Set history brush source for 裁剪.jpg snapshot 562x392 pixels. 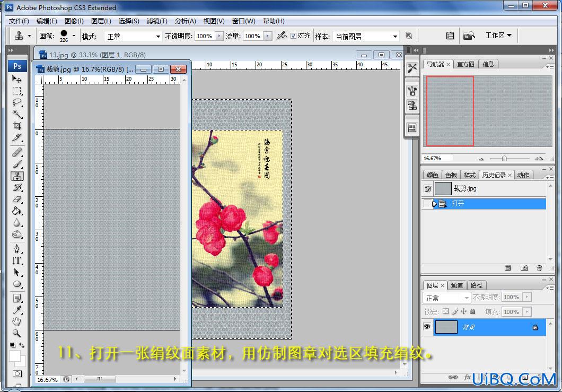[x=427, y=189]
